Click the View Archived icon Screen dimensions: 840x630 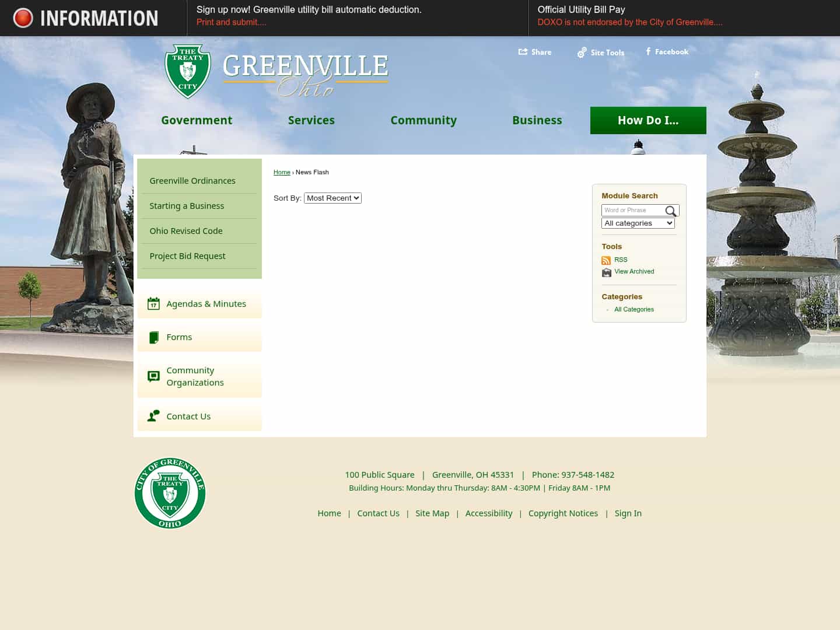(606, 272)
